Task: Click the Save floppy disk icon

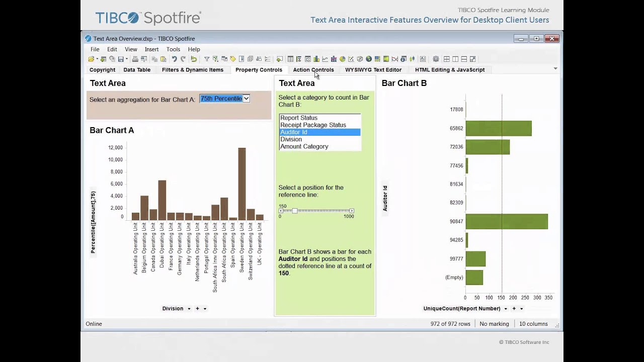Action: [121, 59]
